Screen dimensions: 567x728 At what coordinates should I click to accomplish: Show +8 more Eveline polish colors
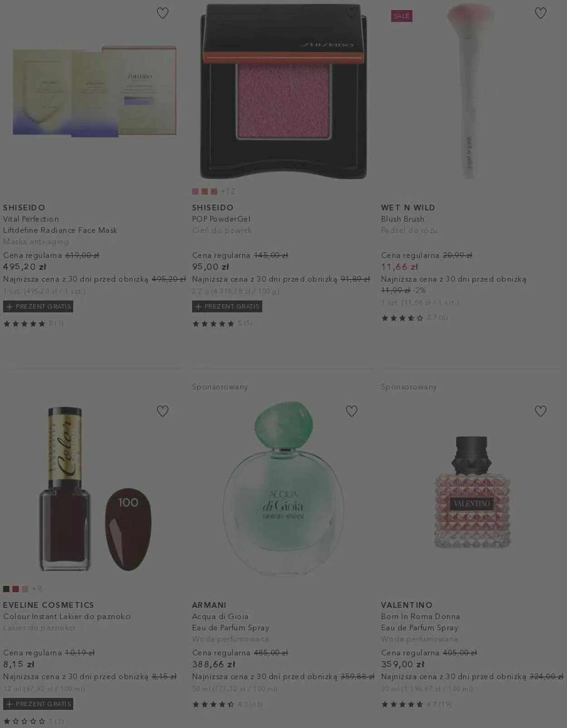pyautogui.click(x=37, y=589)
